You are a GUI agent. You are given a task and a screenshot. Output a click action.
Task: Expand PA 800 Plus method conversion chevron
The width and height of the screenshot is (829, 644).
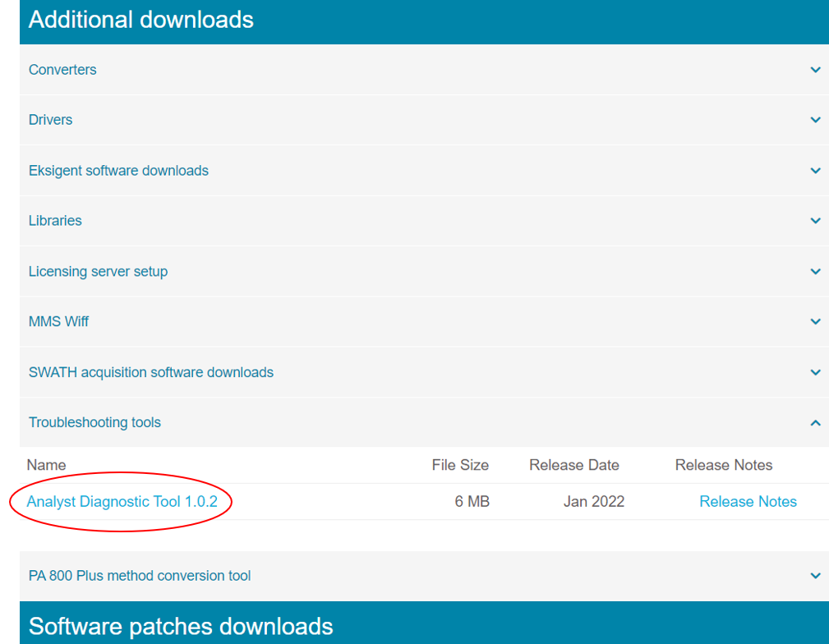pyautogui.click(x=815, y=575)
